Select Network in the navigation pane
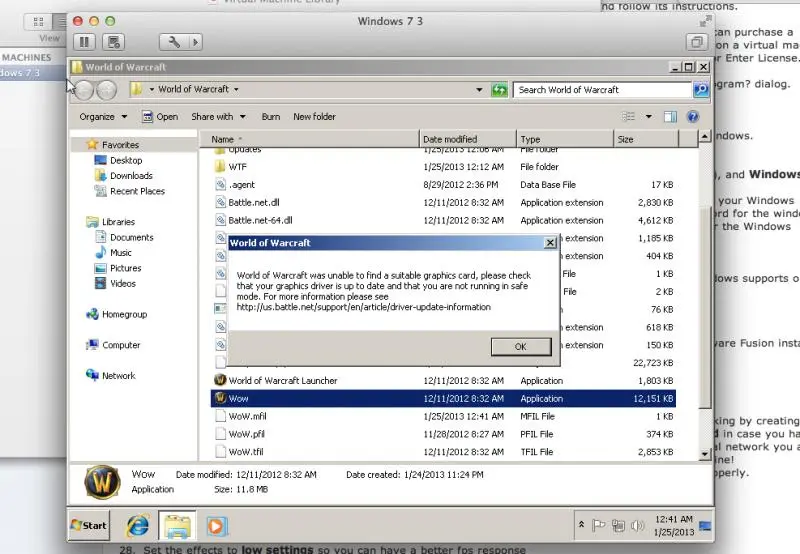Screen dimensions: 800x554 pos(118,375)
